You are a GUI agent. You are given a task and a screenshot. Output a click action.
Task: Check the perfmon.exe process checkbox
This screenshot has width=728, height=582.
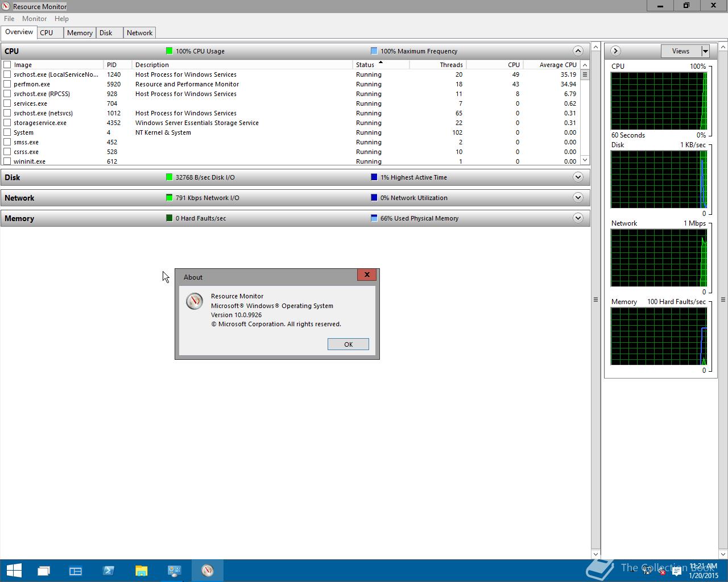pos(7,84)
